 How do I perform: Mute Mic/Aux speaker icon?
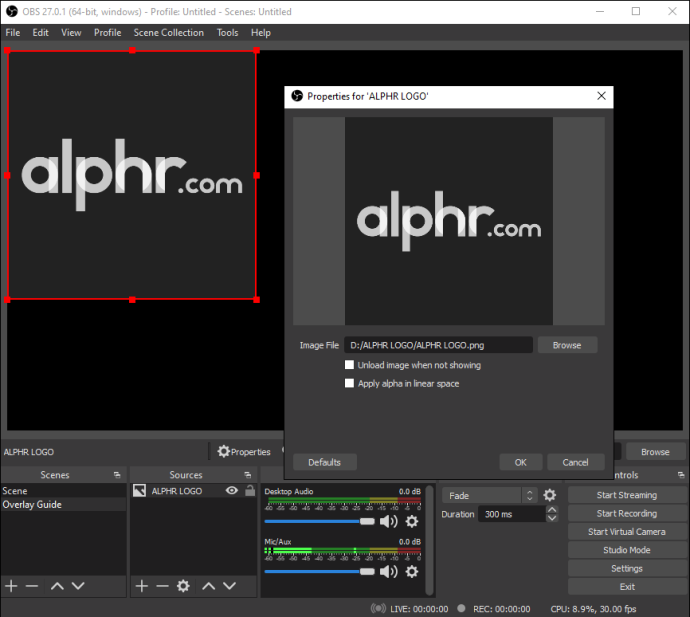(x=388, y=572)
